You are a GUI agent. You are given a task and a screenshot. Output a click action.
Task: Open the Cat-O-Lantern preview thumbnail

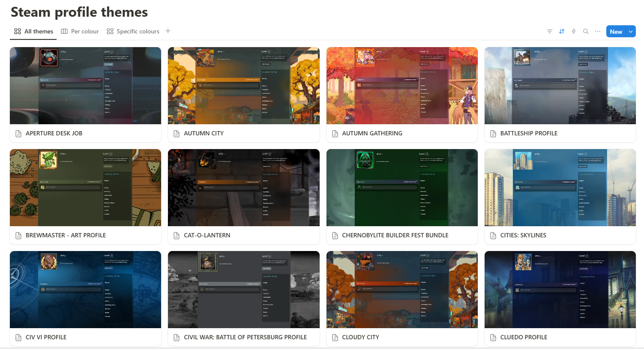[244, 188]
